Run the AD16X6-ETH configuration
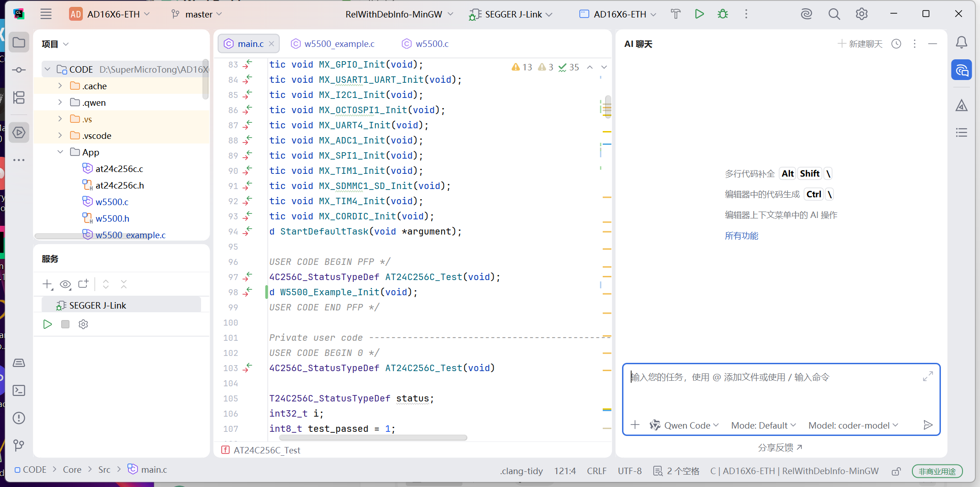This screenshot has height=487, width=980. click(x=699, y=14)
